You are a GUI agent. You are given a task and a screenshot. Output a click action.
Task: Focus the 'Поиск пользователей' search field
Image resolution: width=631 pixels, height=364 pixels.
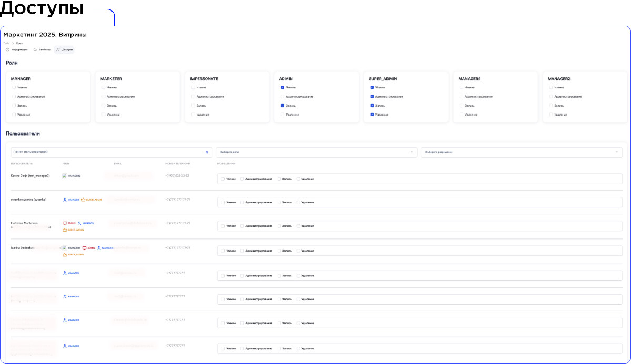[x=105, y=152]
